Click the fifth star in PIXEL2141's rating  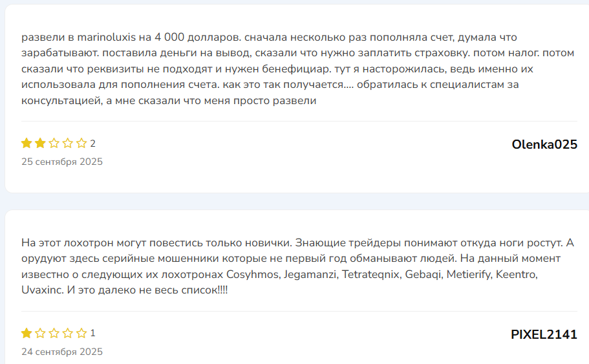click(81, 333)
